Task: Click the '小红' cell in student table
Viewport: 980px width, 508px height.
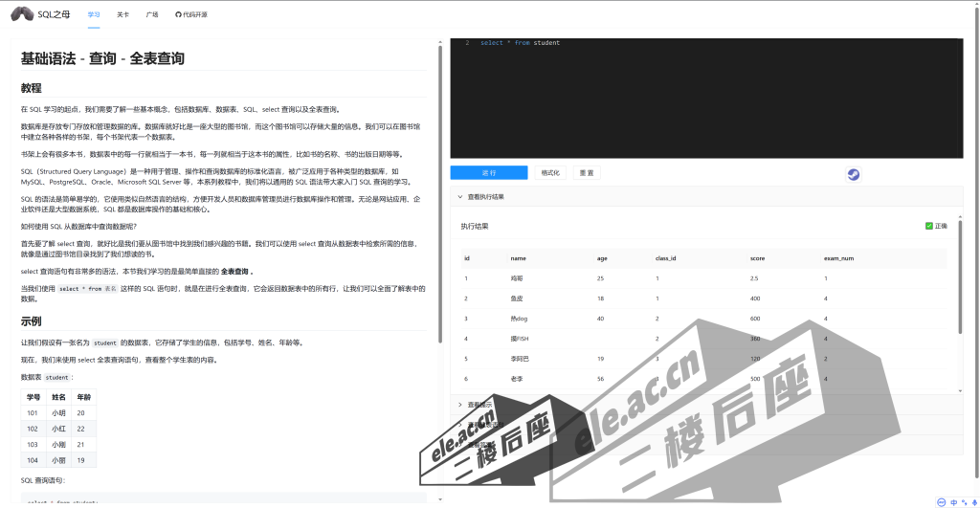Action: pyautogui.click(x=58, y=429)
